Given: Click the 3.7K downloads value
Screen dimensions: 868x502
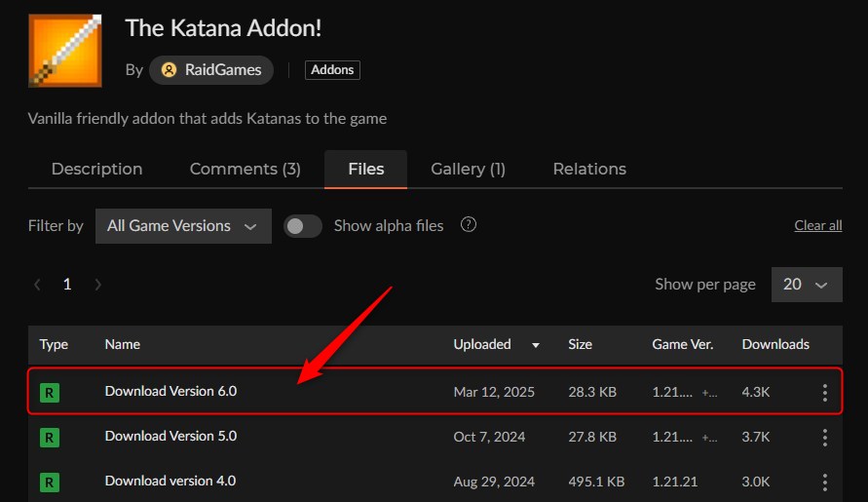Looking at the screenshot, I should (756, 437).
